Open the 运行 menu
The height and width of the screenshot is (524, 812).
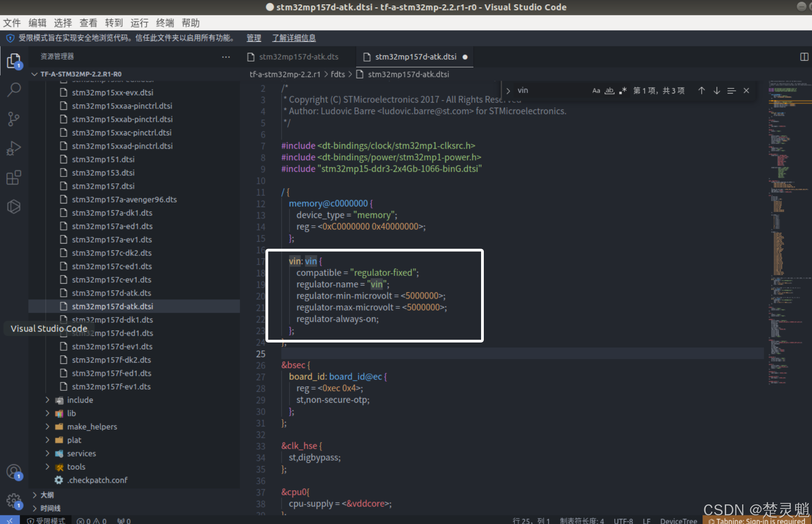pos(140,23)
